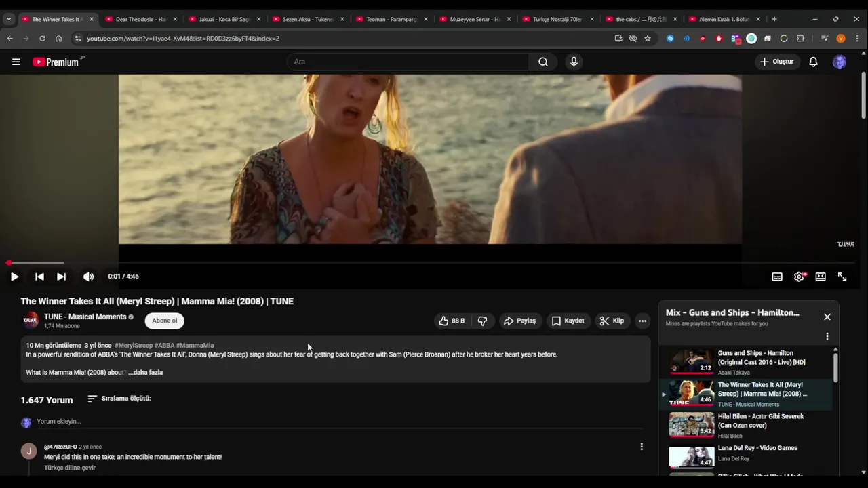The image size is (868, 488).
Task: Like the video showing 88 B
Action: pos(452,321)
